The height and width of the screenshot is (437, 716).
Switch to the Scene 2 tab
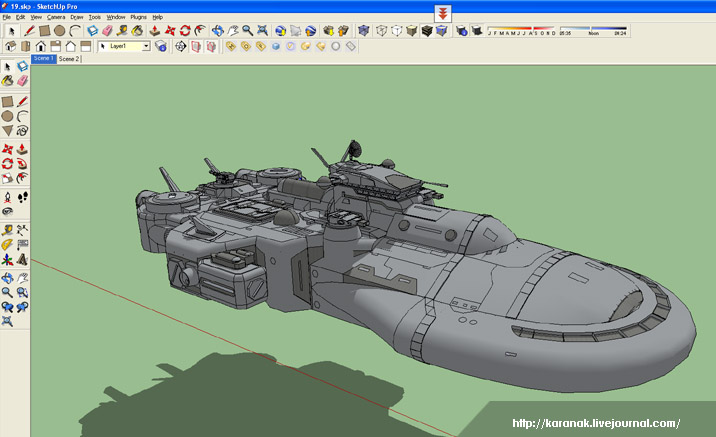point(68,59)
